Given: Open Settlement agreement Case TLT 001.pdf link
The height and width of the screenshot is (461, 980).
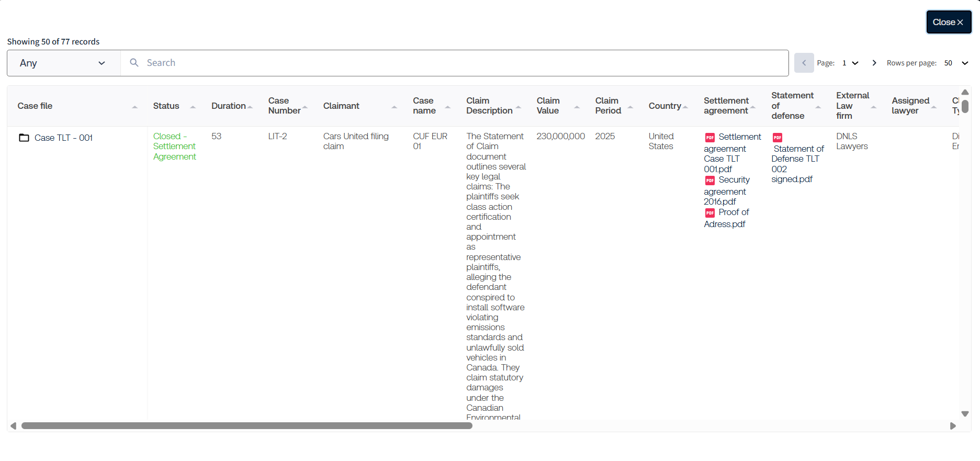Looking at the screenshot, I should pos(732,153).
